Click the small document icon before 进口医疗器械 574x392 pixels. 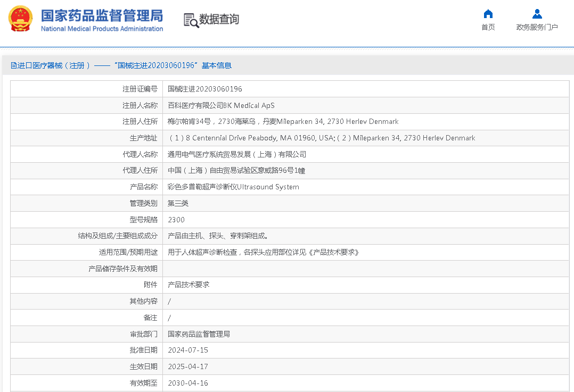pyautogui.click(x=14, y=65)
